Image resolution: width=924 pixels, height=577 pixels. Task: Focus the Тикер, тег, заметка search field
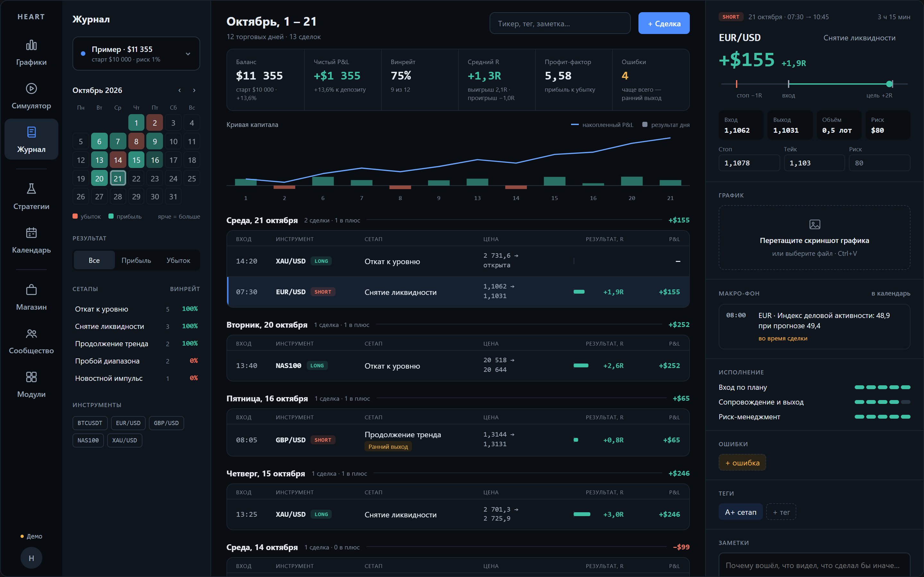[560, 23]
